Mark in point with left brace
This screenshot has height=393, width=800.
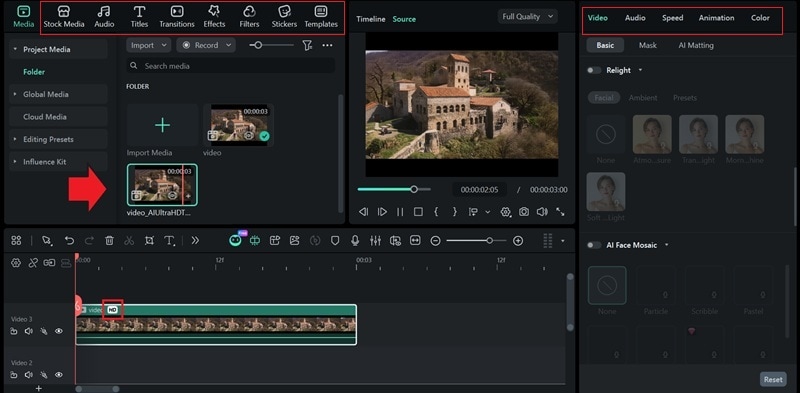(436, 212)
